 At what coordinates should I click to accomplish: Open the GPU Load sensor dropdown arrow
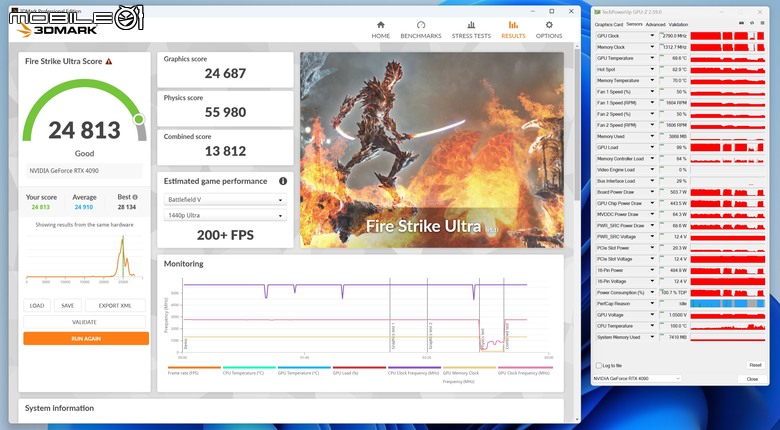pyautogui.click(x=652, y=147)
